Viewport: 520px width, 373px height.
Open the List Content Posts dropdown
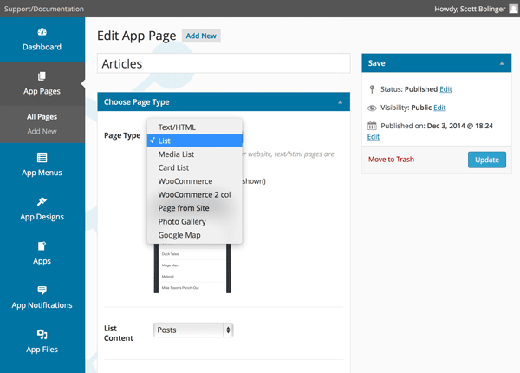pos(193,330)
